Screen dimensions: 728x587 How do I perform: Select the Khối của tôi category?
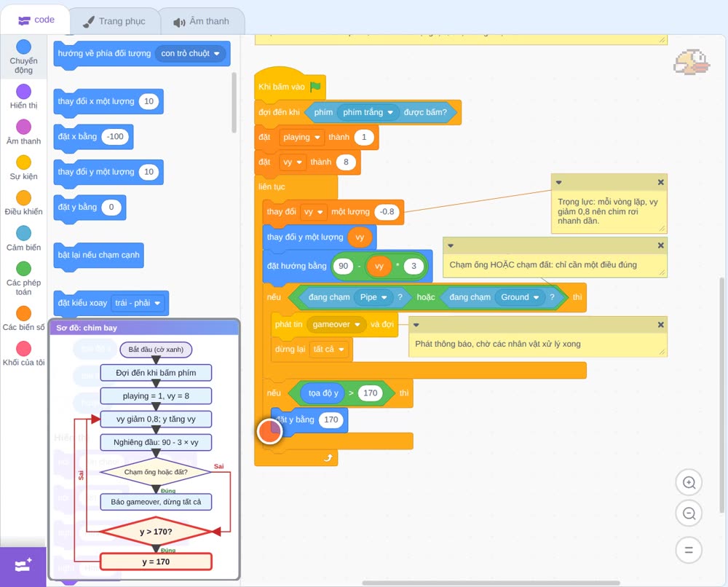pos(24,354)
